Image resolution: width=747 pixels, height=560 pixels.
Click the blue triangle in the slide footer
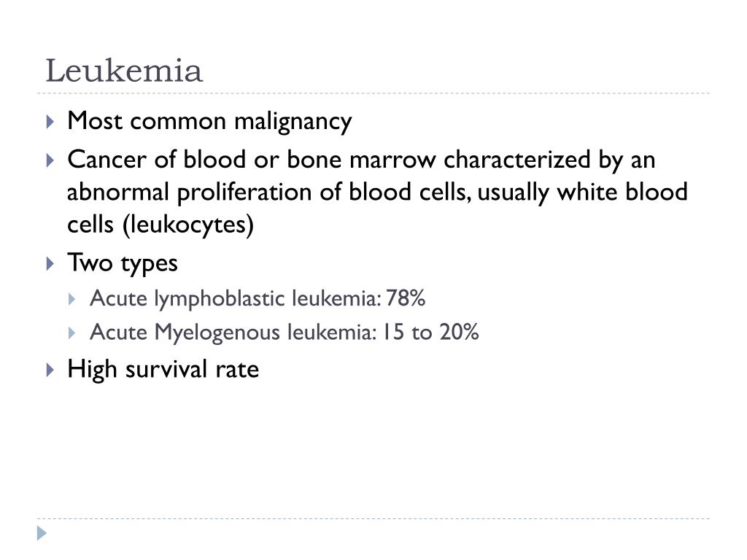pos(42,533)
